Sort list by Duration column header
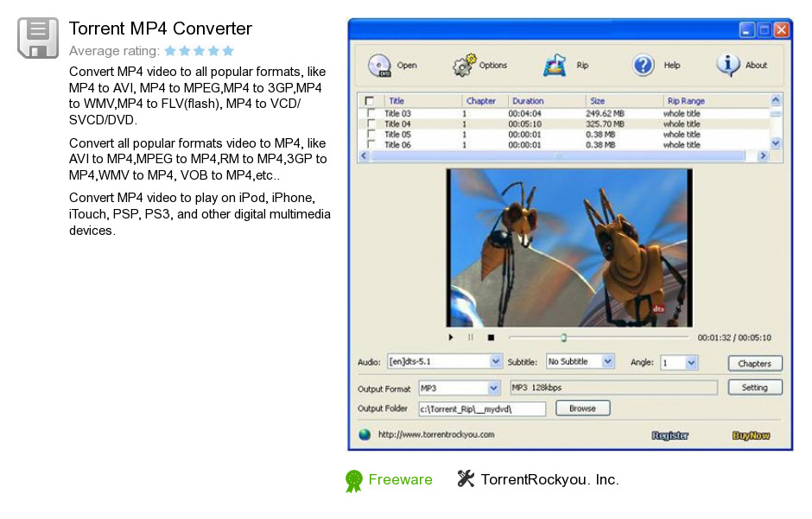Viewport: 812px width, 519px height. (528, 101)
